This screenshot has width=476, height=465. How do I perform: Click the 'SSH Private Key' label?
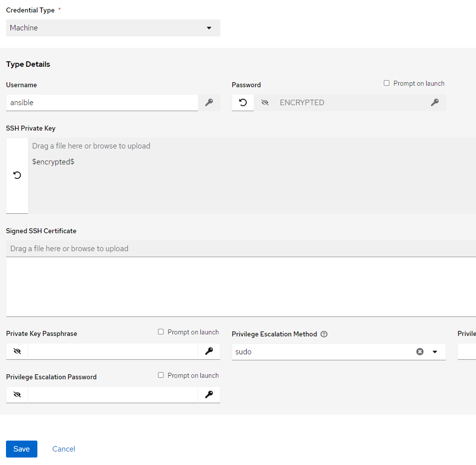(31, 129)
